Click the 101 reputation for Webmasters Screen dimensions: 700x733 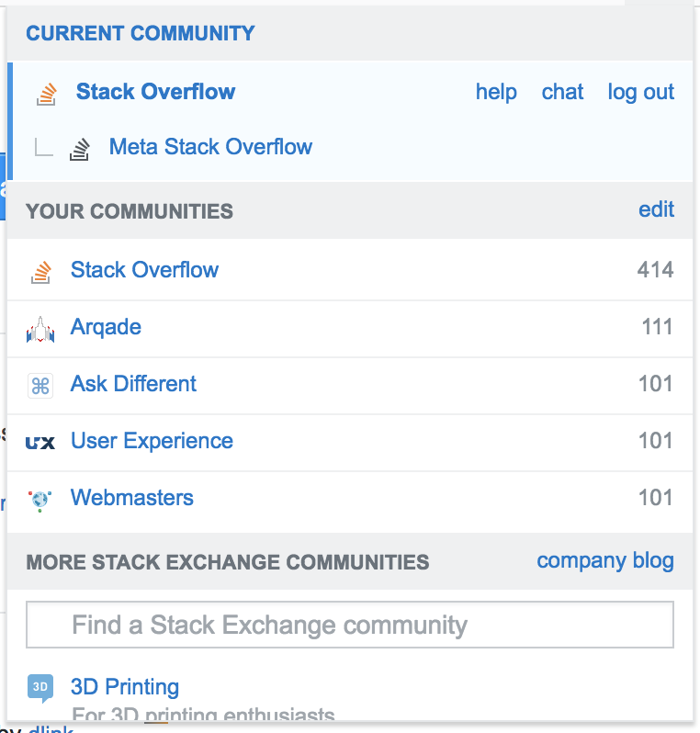656,498
